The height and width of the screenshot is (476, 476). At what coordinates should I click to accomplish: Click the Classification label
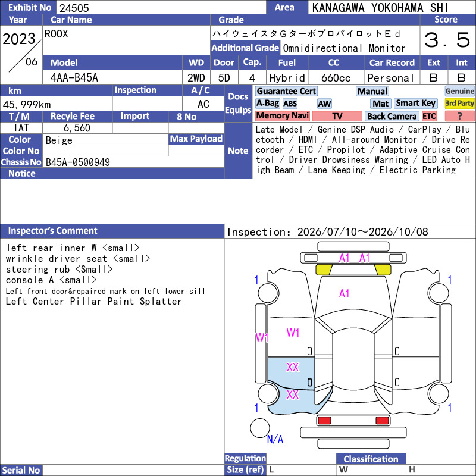371,459
